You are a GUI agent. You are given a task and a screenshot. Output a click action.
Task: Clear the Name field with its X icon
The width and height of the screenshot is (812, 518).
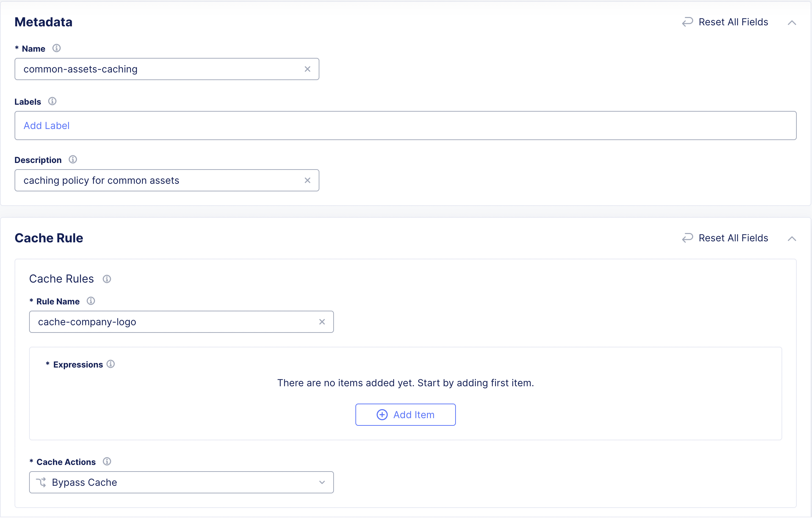click(307, 69)
